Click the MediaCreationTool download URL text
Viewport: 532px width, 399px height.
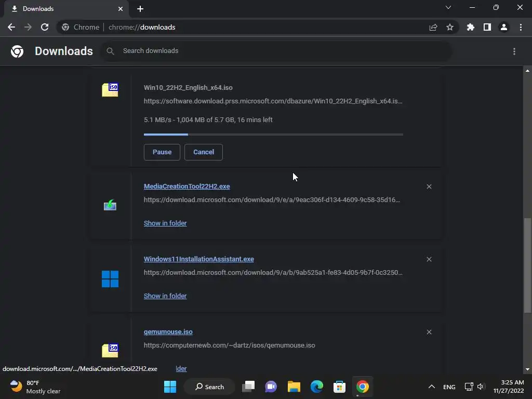tap(272, 200)
